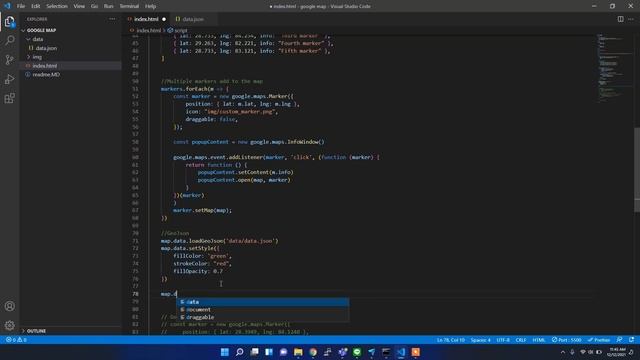
Task: Open Chrome from taskbar
Action: [313, 352]
